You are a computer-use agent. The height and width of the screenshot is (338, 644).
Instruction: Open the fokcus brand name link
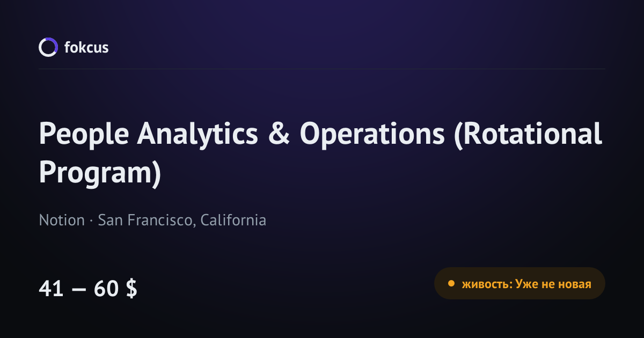pos(86,47)
